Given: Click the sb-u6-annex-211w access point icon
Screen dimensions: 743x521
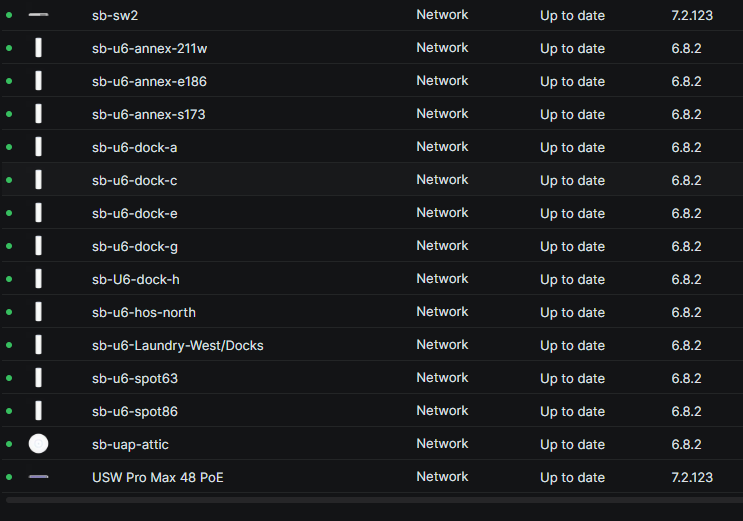Looking at the screenshot, I should (x=38, y=48).
